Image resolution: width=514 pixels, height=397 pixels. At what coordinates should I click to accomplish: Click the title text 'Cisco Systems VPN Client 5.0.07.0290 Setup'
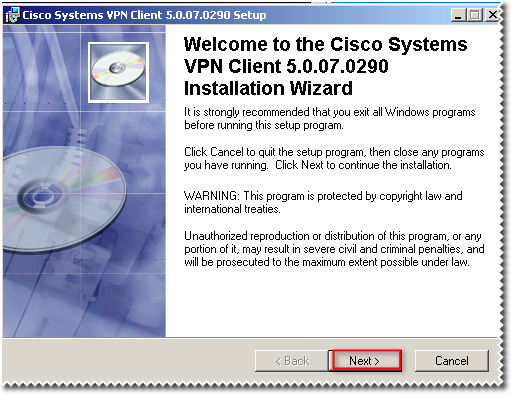tap(144, 15)
